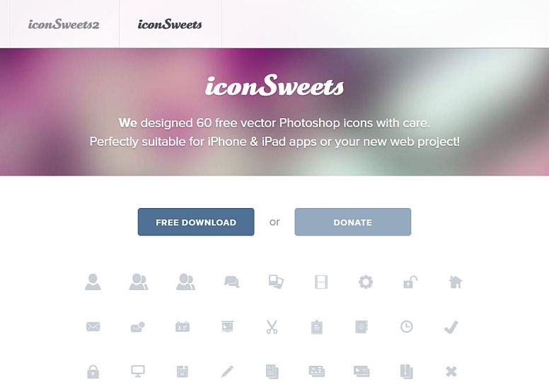Select the film strip icon
Viewport: 549px width, 392px height.
click(321, 282)
